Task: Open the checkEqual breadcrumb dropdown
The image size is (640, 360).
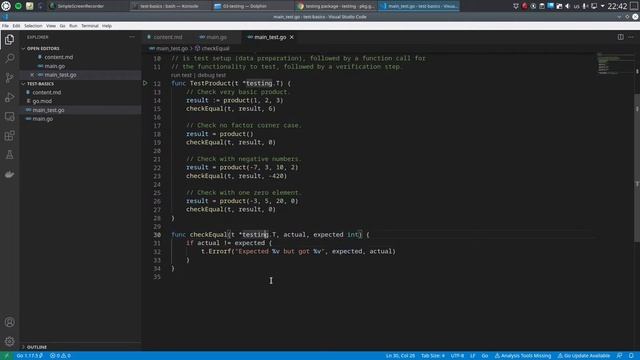Action: coord(212,49)
